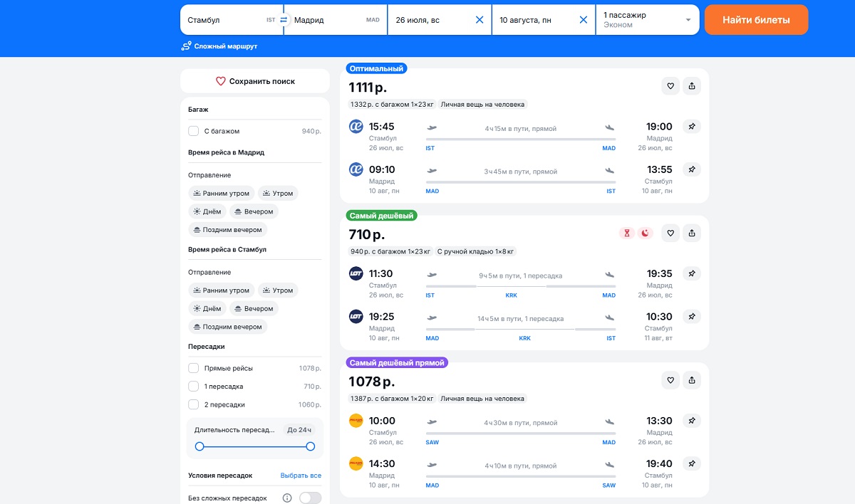Click the KRK layover code on 11:30 flight
The width and height of the screenshot is (855, 504).
point(512,295)
